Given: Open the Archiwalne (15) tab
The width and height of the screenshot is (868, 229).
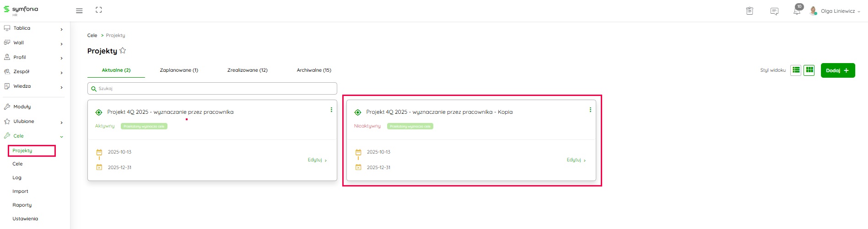Looking at the screenshot, I should pos(314,70).
